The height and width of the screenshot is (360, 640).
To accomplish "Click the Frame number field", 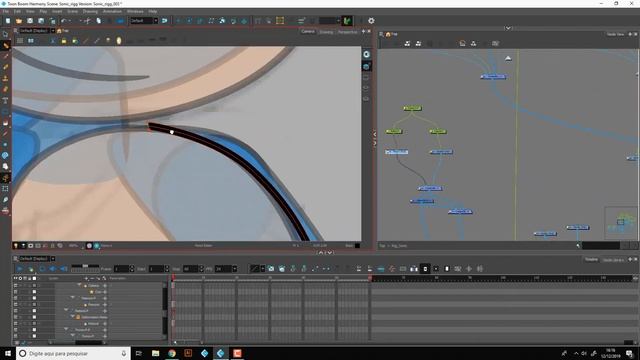I will coord(121,269).
